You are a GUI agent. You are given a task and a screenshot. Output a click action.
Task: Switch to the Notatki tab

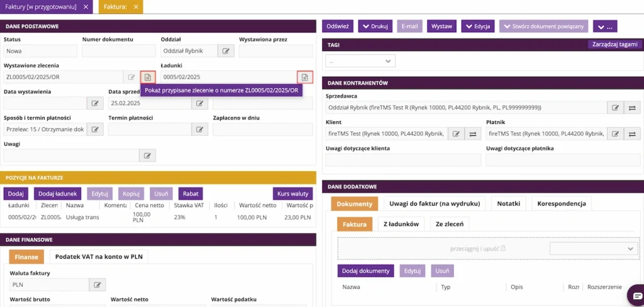coord(508,203)
